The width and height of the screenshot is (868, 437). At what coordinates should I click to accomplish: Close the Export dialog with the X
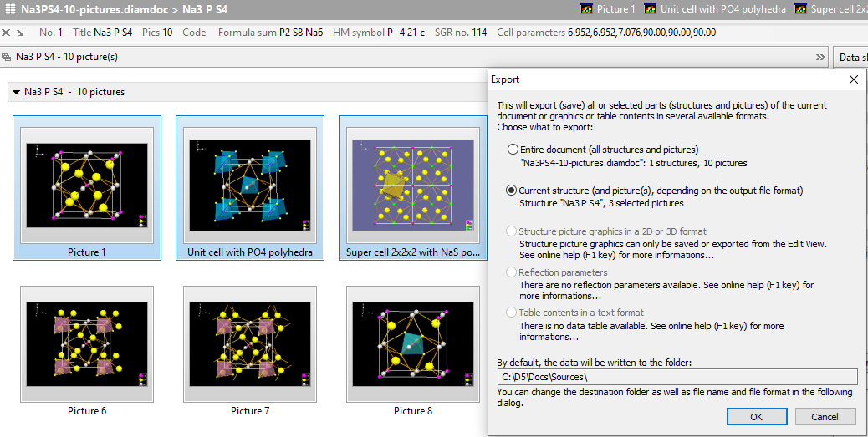[853, 79]
